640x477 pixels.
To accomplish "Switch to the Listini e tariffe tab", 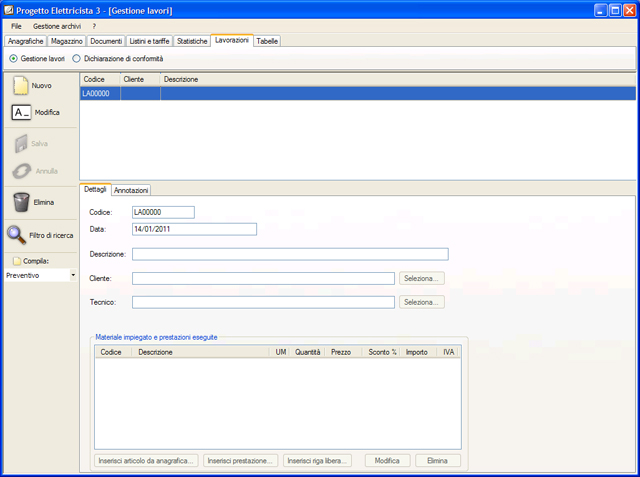I will point(149,41).
